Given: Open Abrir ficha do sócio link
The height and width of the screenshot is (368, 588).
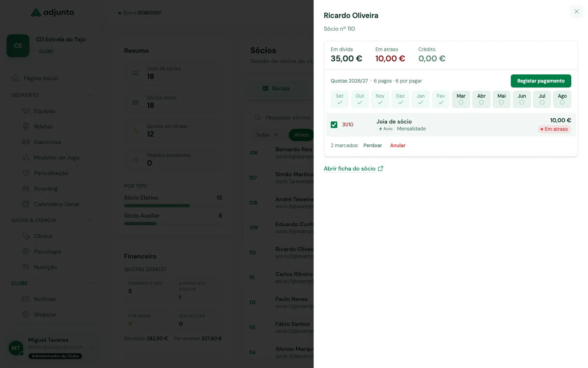Looking at the screenshot, I should [x=350, y=168].
